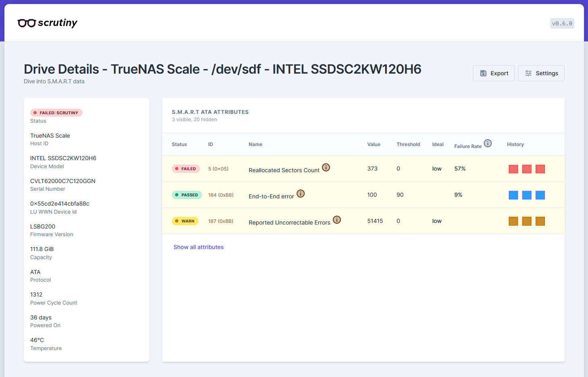588x377 pixels.
Task: Click the History column header
Action: pos(516,144)
